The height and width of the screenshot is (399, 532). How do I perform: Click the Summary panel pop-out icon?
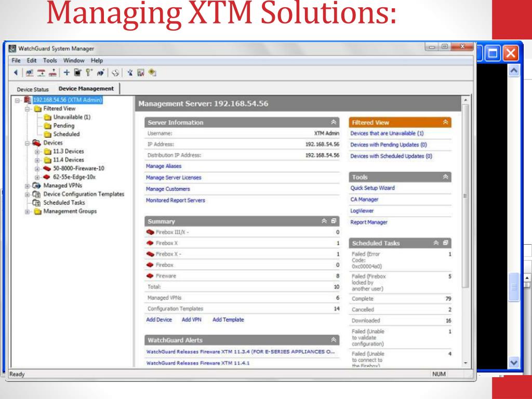pyautogui.click(x=334, y=221)
